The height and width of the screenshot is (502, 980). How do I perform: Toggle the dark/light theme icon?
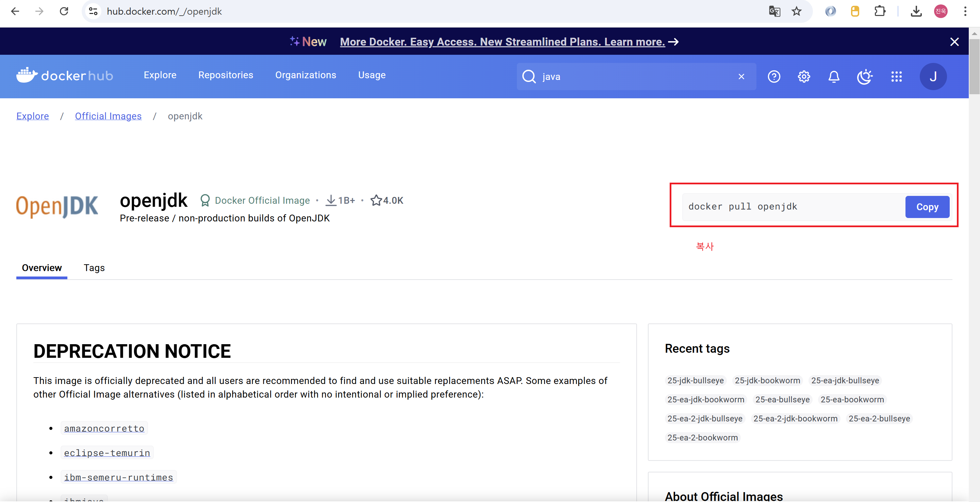pos(864,77)
